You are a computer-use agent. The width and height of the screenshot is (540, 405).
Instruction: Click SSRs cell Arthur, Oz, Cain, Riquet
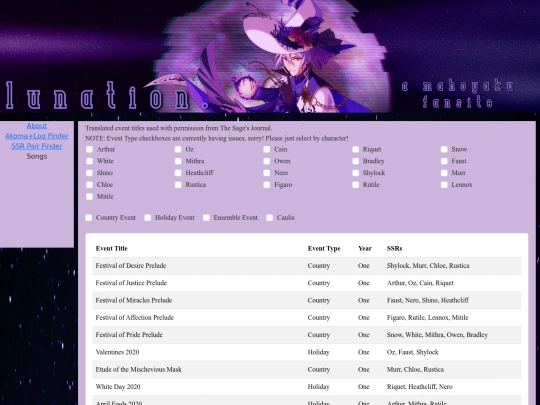(x=420, y=283)
